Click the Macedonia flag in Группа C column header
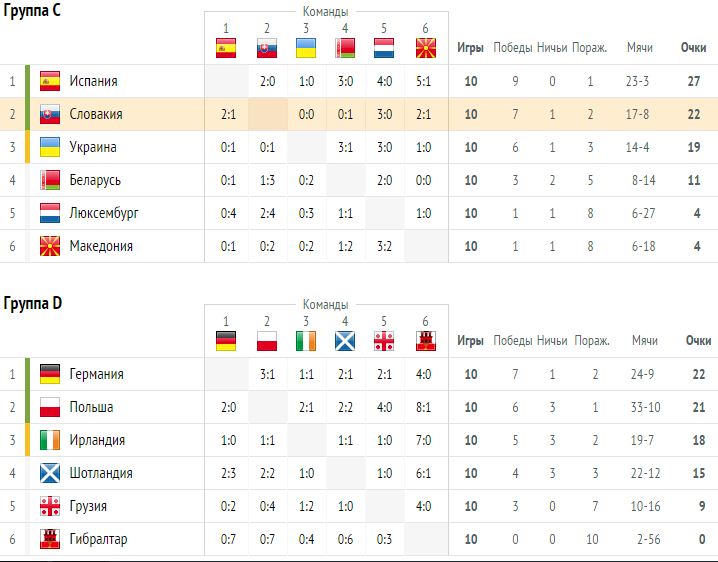718x562 pixels. coord(425,47)
